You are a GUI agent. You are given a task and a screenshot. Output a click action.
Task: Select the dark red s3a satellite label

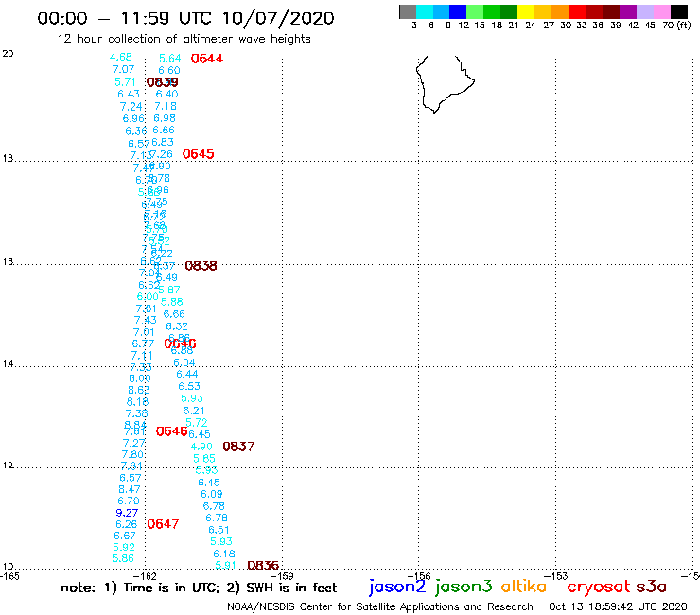652,587
